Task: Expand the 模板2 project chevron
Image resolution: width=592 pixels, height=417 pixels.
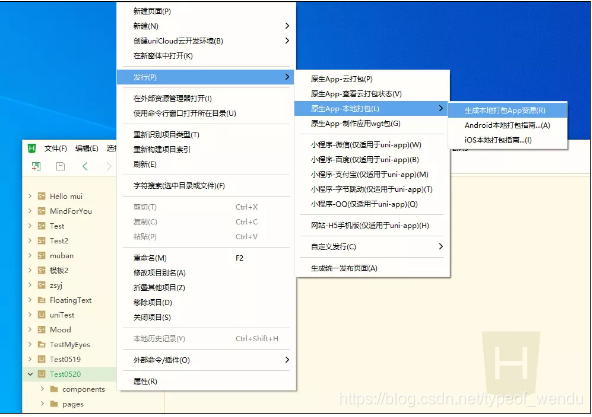Action: click(x=30, y=270)
